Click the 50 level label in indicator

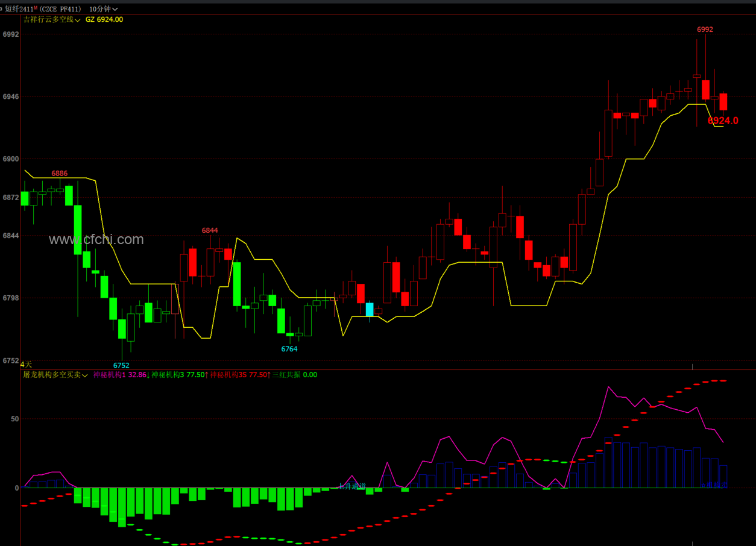tap(14, 419)
